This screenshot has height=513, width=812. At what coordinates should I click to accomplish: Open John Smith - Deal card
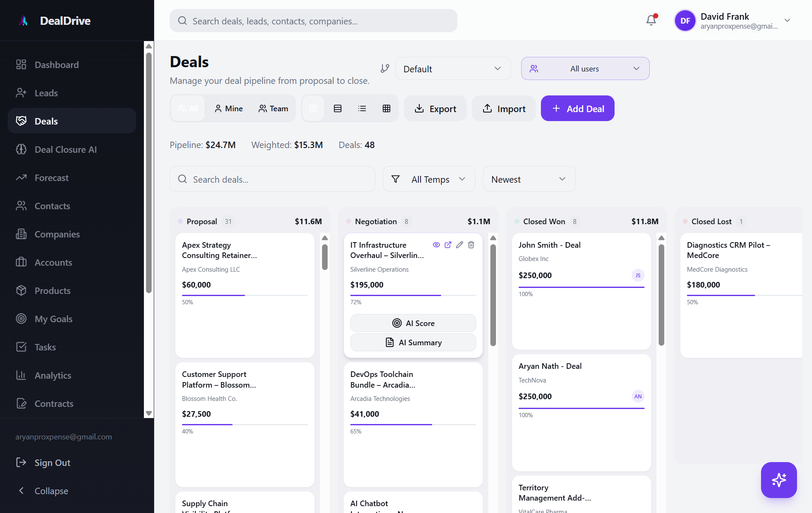[581, 291]
